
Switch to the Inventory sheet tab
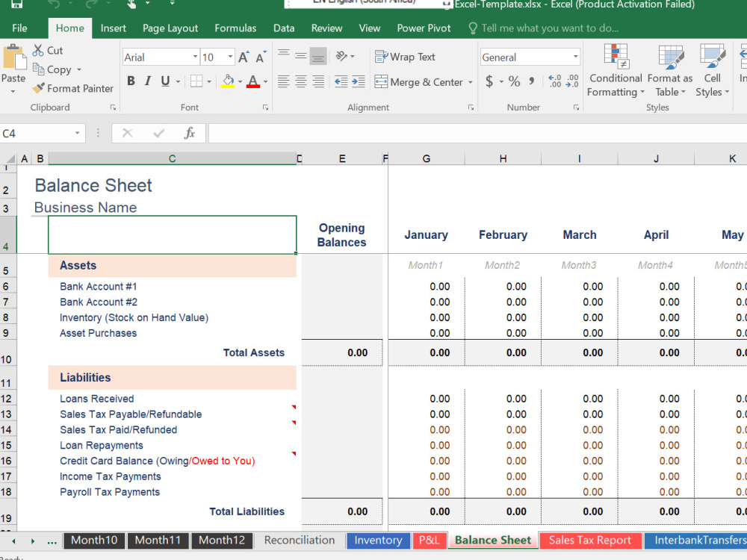378,540
